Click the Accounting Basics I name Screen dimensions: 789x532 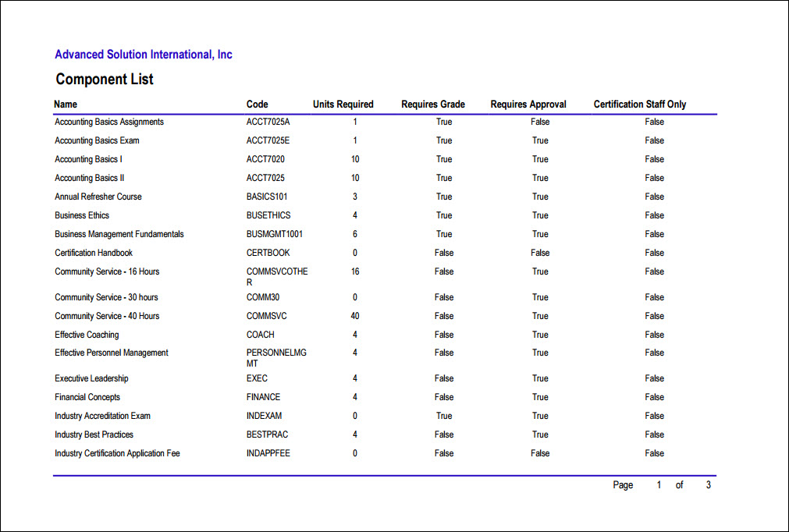click(x=88, y=159)
